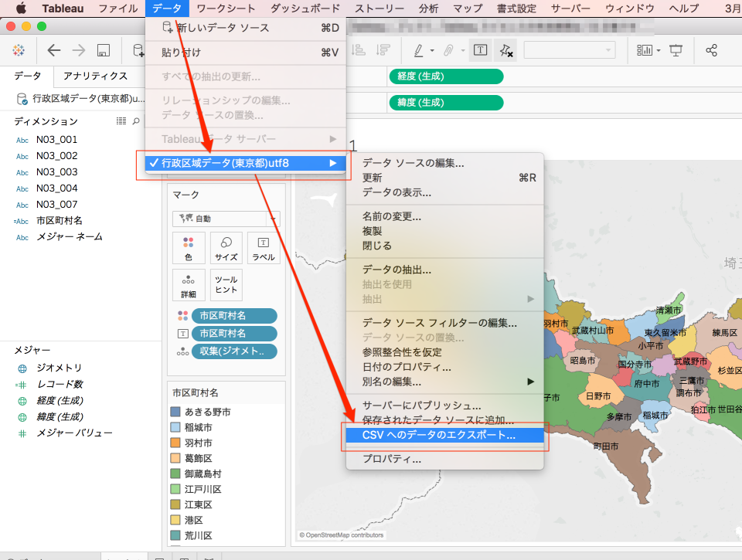Open the mark type dropdown showing 自動
Screen dimensions: 742x560
click(226, 219)
